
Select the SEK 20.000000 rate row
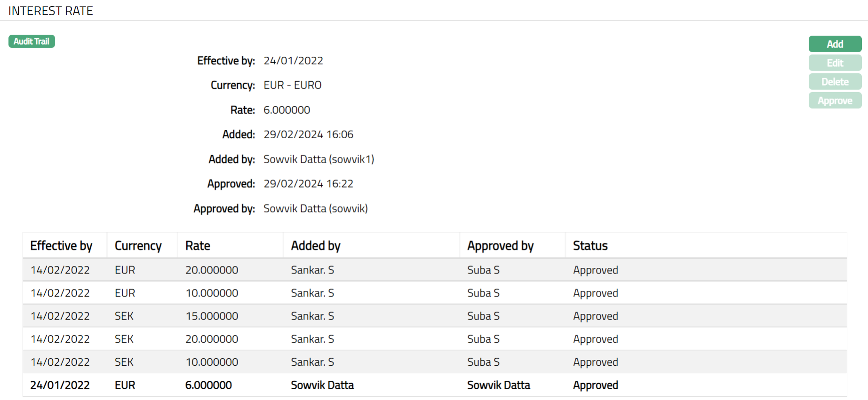pyautogui.click(x=212, y=339)
